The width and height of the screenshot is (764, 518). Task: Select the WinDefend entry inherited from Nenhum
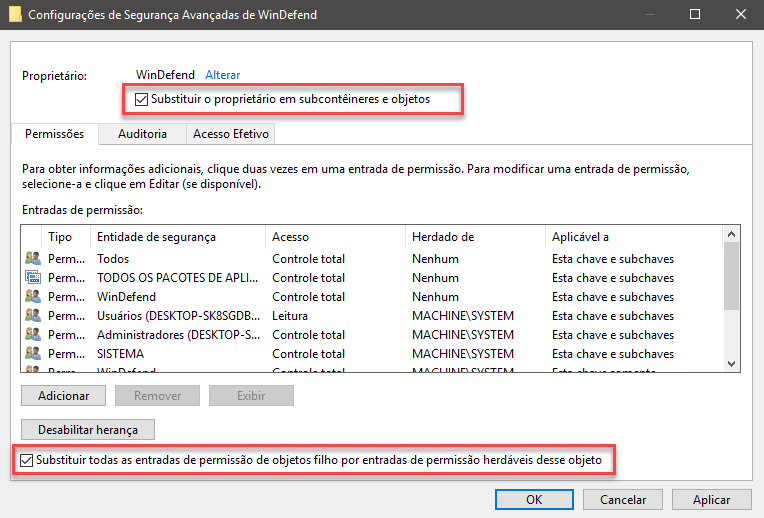point(372,296)
